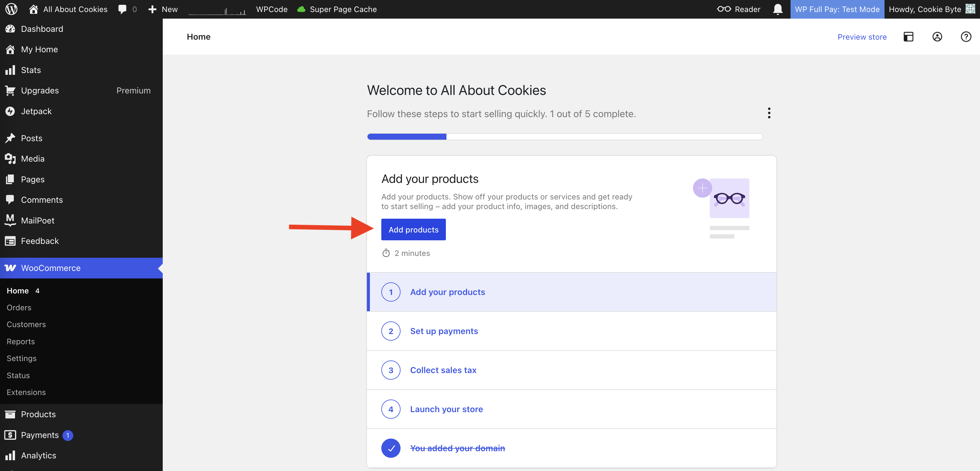Viewport: 980px width, 471px height.
Task: Open the account profile icon near Preview store
Action: [x=937, y=37]
